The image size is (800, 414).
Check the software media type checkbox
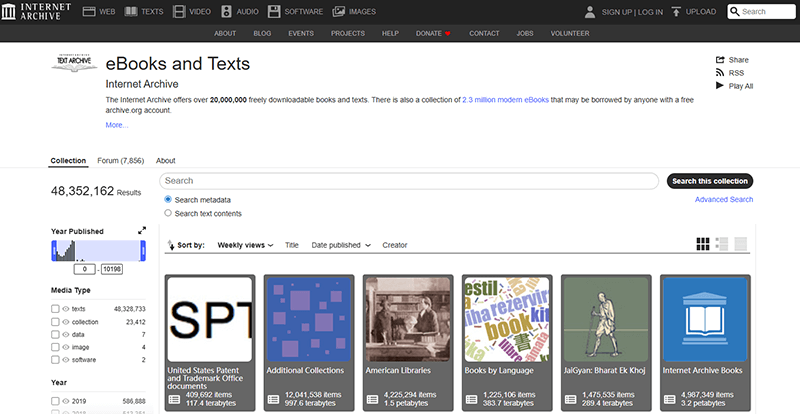[x=55, y=360]
